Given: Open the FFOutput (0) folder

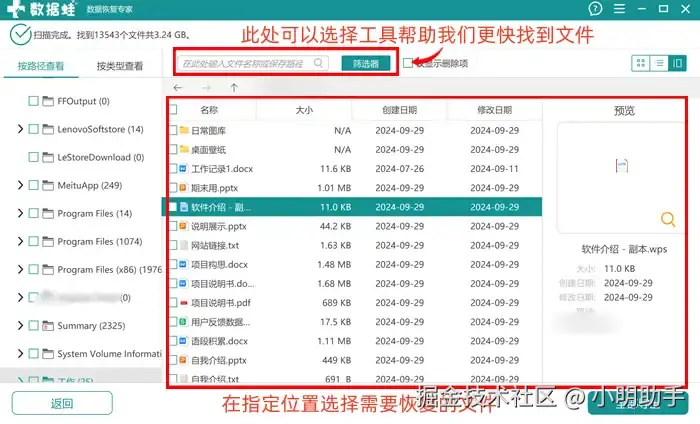Looking at the screenshot, I should pos(83,101).
